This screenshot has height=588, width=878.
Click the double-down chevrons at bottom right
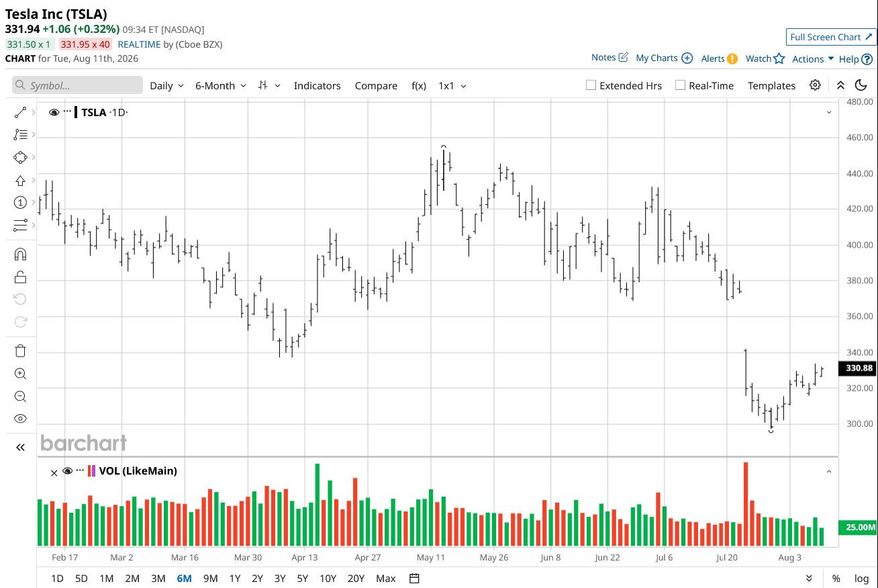(x=809, y=579)
